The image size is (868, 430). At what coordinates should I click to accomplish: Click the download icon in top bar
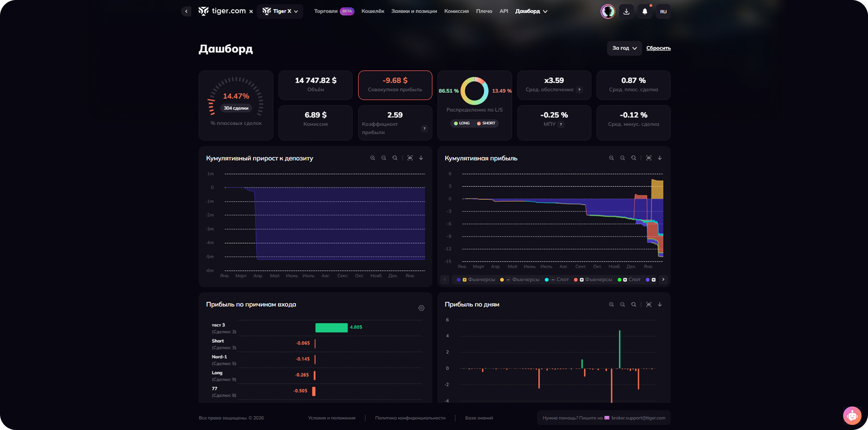[626, 12]
